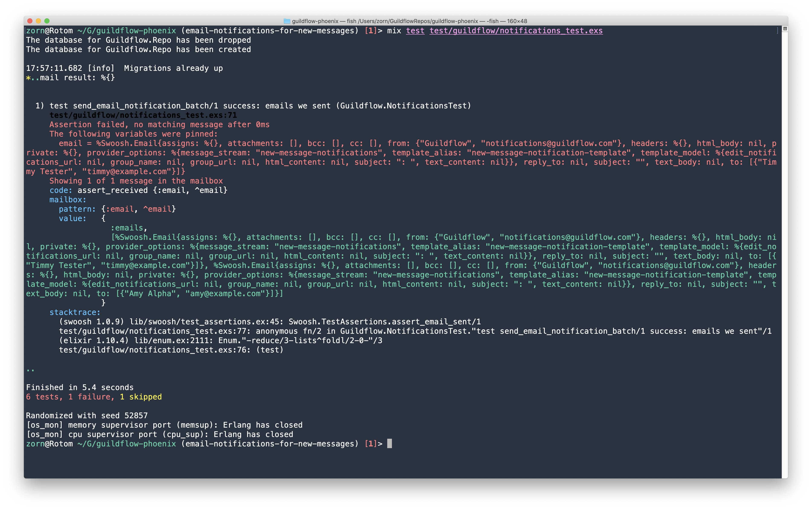The width and height of the screenshot is (812, 510).
Task: Click the green full-screen window button
Action: pos(47,21)
